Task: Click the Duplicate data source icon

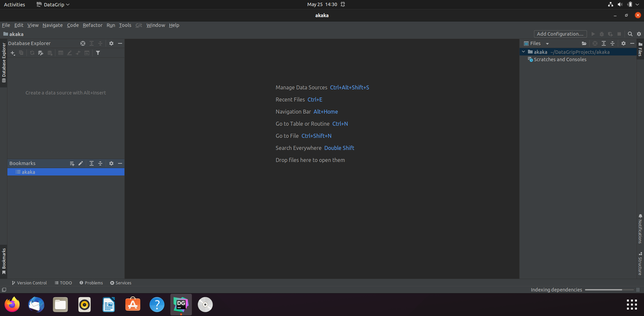Action: [21, 53]
